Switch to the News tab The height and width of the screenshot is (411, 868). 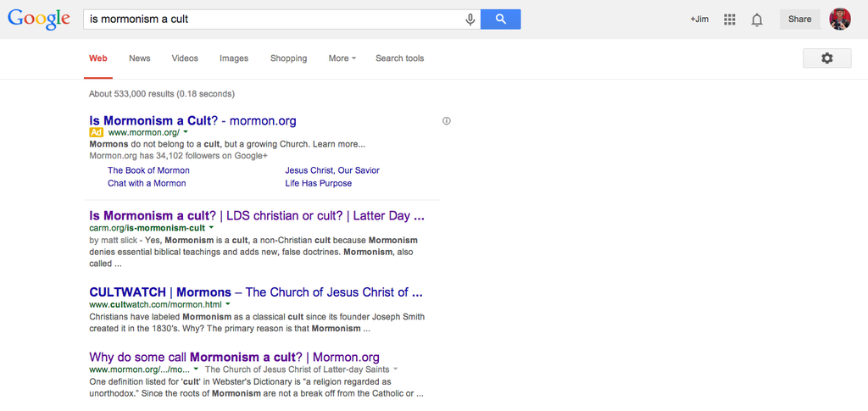point(140,58)
